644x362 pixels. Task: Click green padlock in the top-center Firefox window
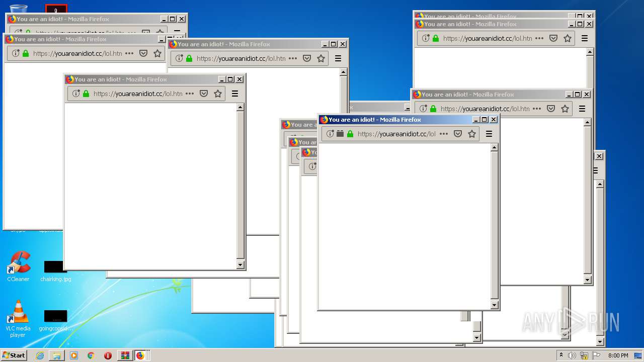click(x=189, y=58)
